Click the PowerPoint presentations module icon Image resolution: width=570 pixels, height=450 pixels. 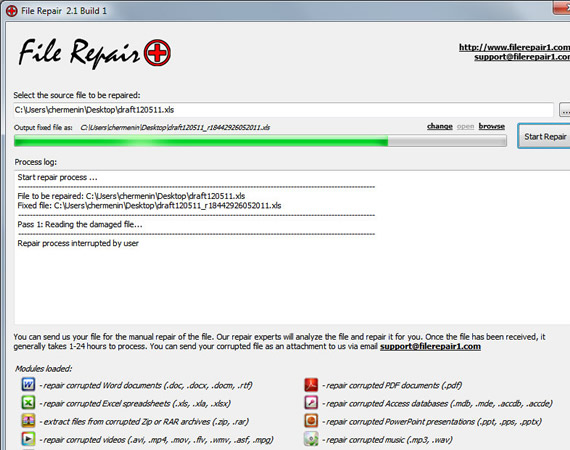(311, 421)
